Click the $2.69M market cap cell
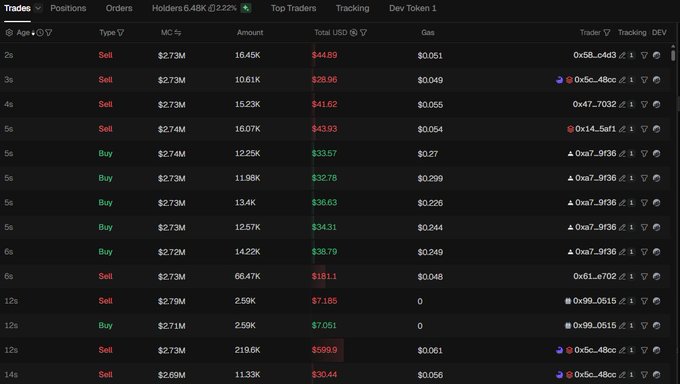Screen dimensions: 680x384 click(172, 375)
